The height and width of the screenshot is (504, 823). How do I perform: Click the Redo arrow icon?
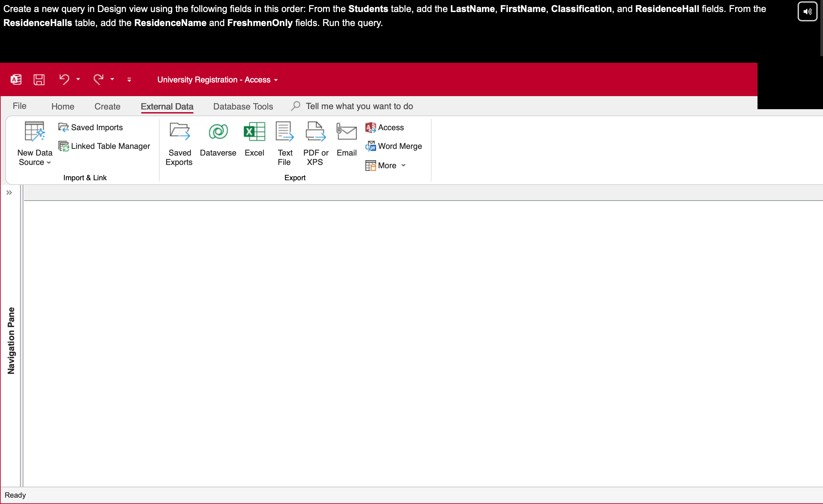pyautogui.click(x=99, y=79)
